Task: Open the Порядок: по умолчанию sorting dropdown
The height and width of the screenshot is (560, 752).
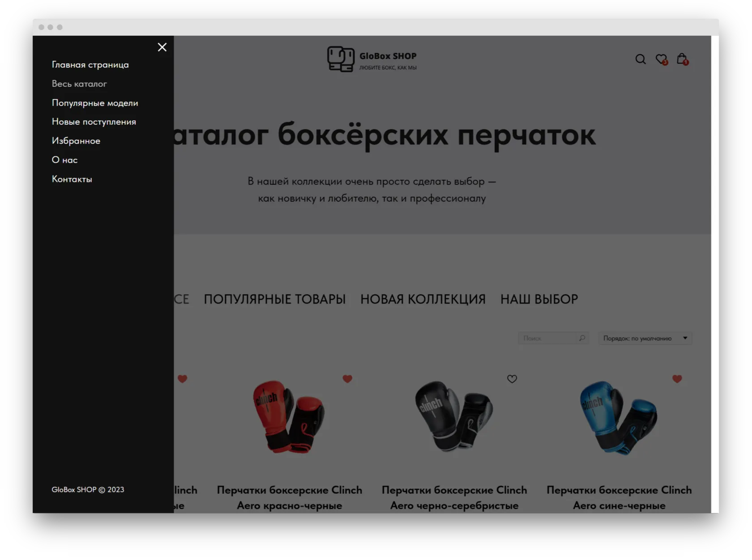Action: [645, 338]
